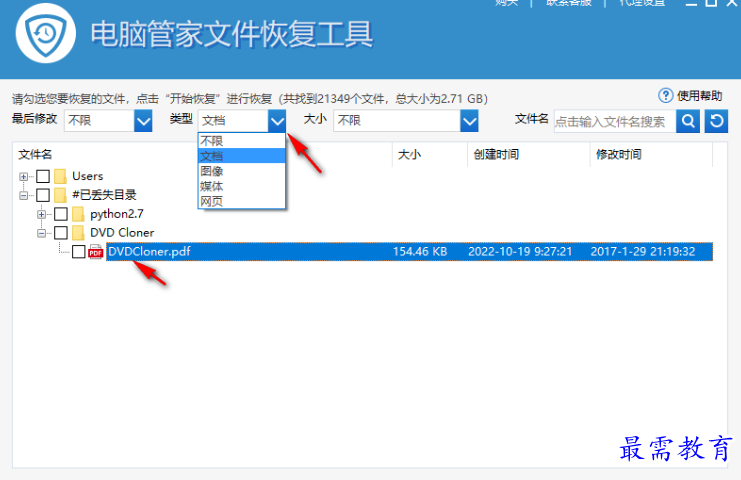Tick the DVDCloner.pdf checkbox
Screen dimensions: 741x480
pyautogui.click(x=79, y=252)
